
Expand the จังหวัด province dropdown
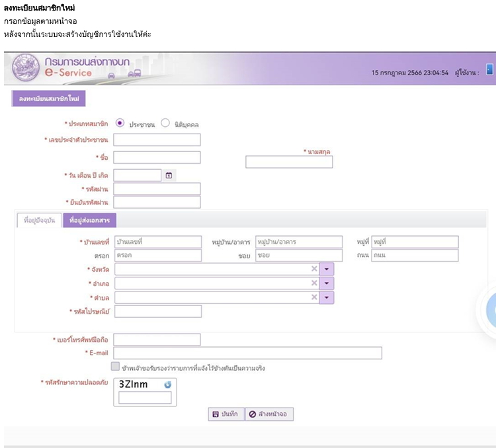tap(327, 269)
